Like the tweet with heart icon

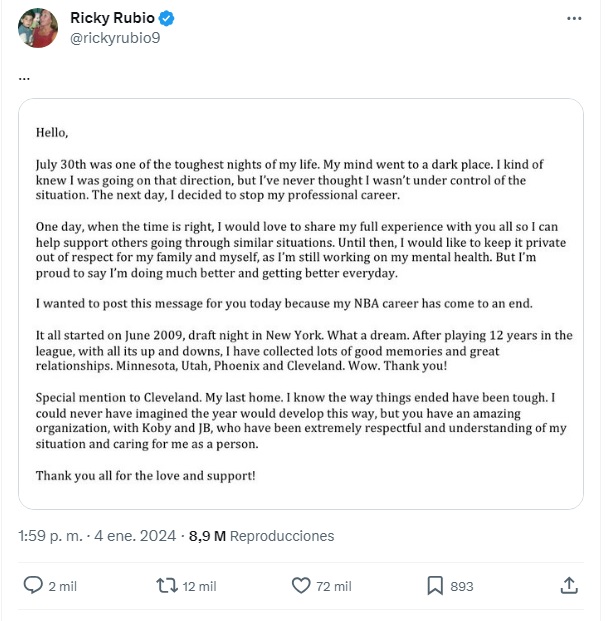[301, 585]
